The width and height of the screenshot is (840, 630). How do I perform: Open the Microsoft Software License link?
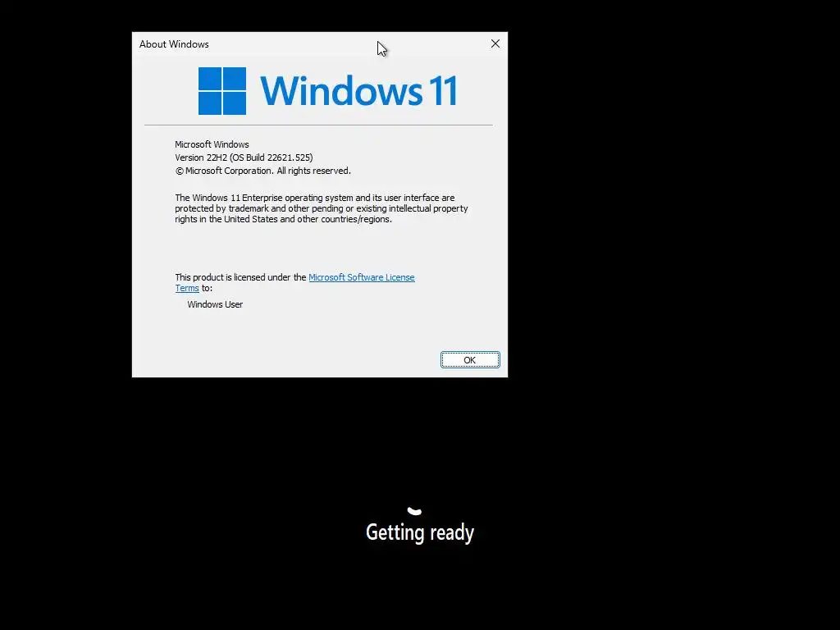tap(362, 277)
